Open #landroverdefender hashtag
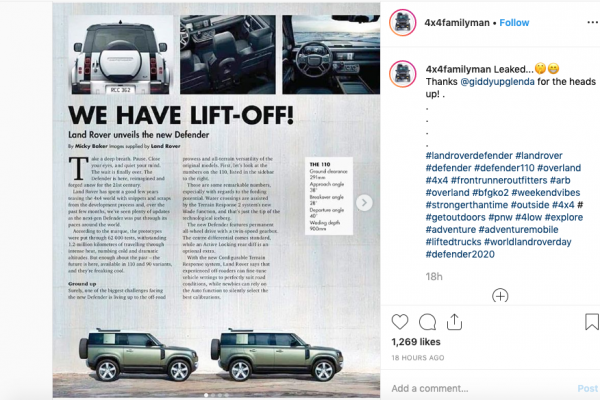 click(469, 155)
